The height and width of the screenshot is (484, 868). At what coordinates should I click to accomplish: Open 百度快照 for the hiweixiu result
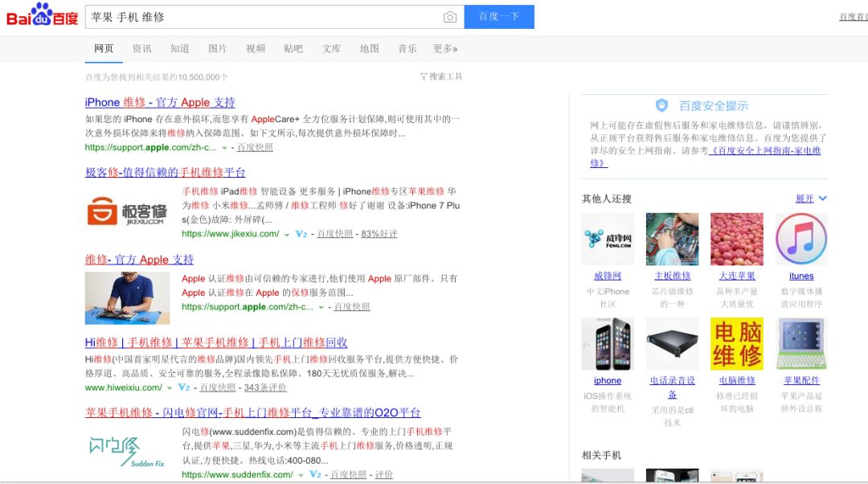point(218,388)
